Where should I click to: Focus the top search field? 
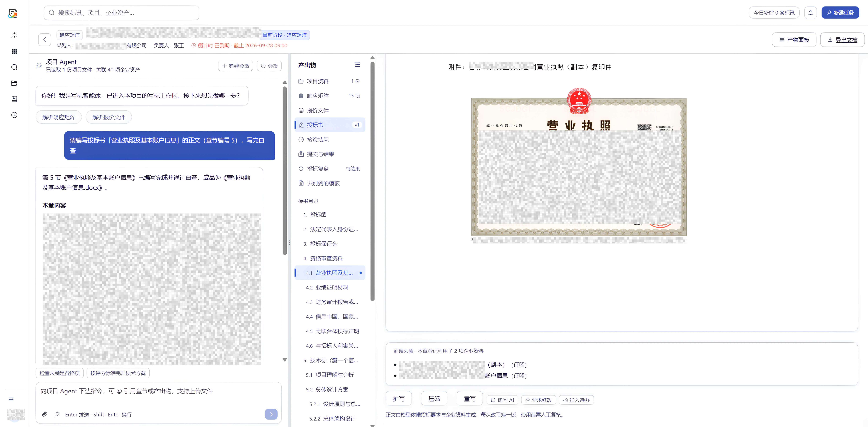(x=121, y=13)
